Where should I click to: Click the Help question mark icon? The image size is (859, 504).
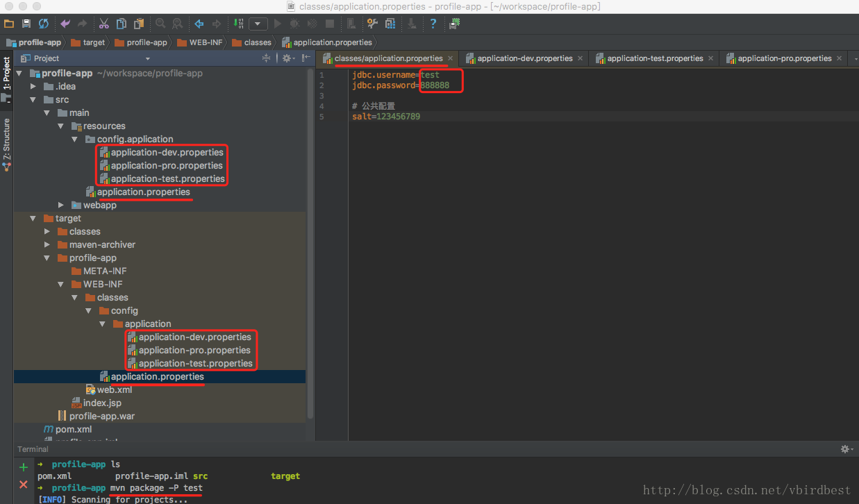pos(433,24)
